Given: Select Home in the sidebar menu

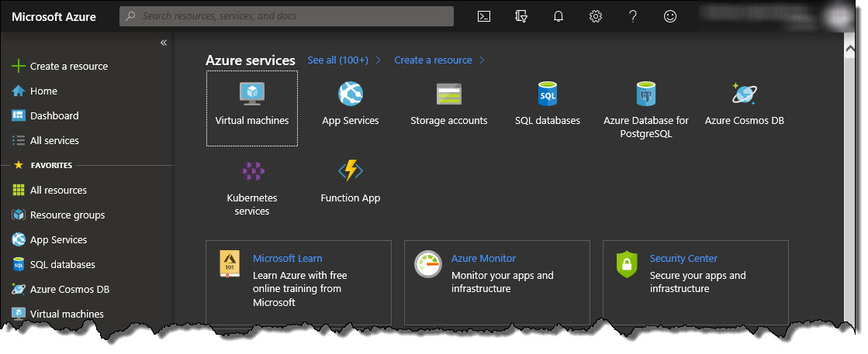Looking at the screenshot, I should (x=43, y=91).
